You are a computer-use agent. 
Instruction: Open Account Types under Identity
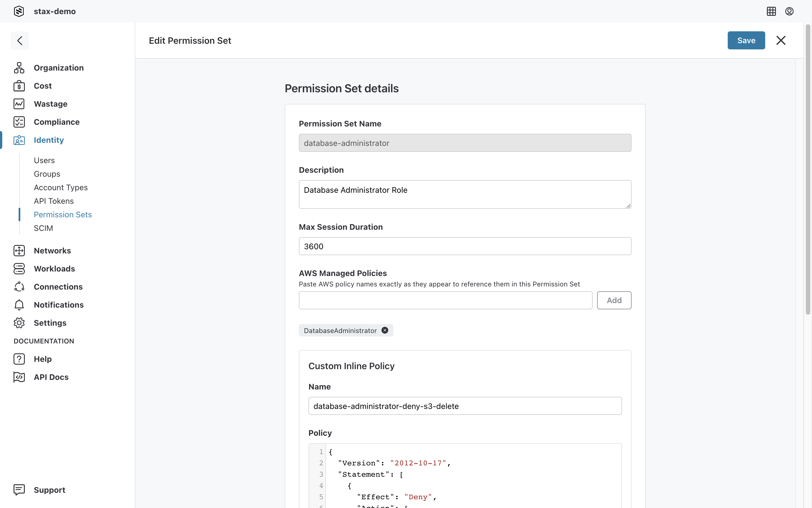click(x=61, y=187)
